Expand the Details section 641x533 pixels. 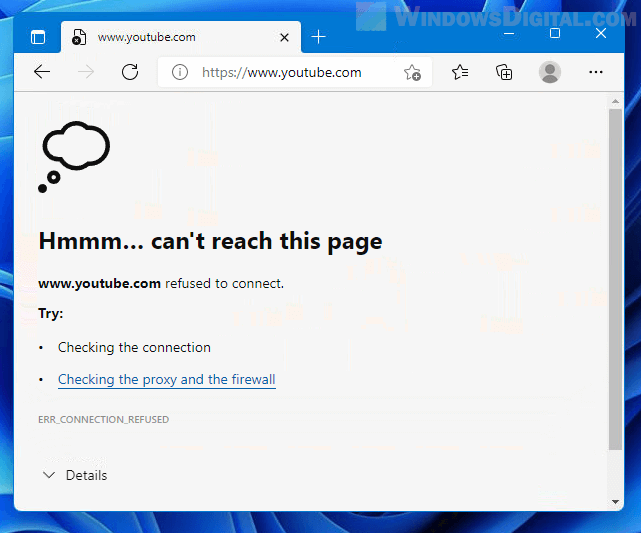75,475
